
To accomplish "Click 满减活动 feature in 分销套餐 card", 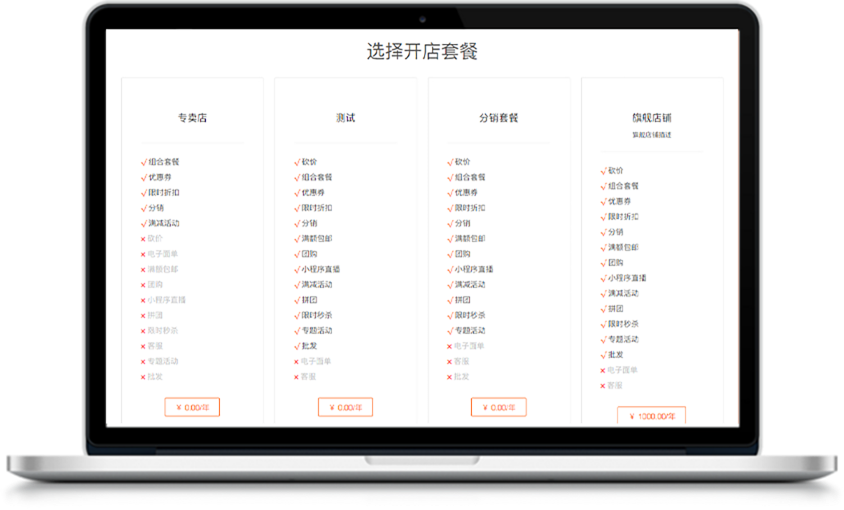I will pyautogui.click(x=470, y=284).
